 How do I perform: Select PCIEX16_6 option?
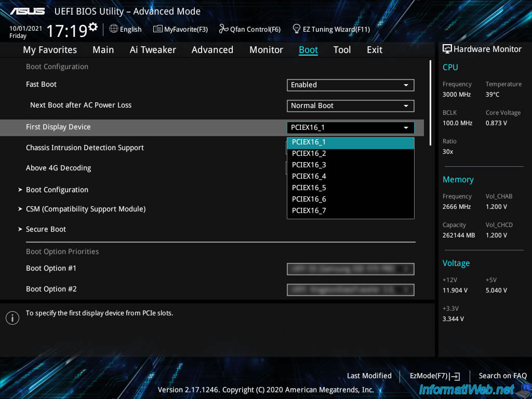pos(351,199)
